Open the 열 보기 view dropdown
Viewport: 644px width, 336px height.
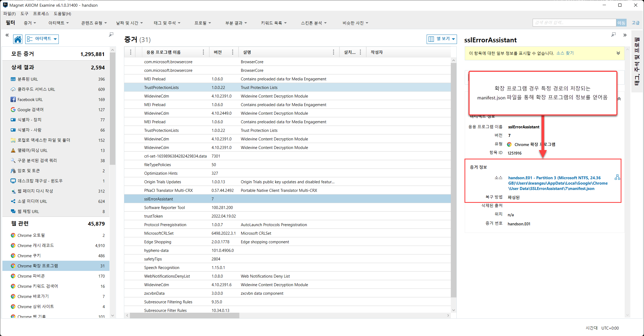point(442,39)
